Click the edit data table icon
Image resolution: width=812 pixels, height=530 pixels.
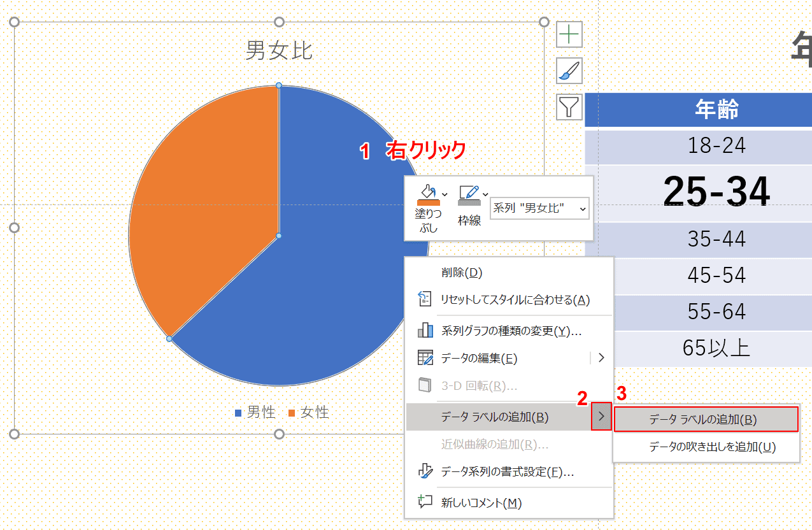(x=425, y=358)
